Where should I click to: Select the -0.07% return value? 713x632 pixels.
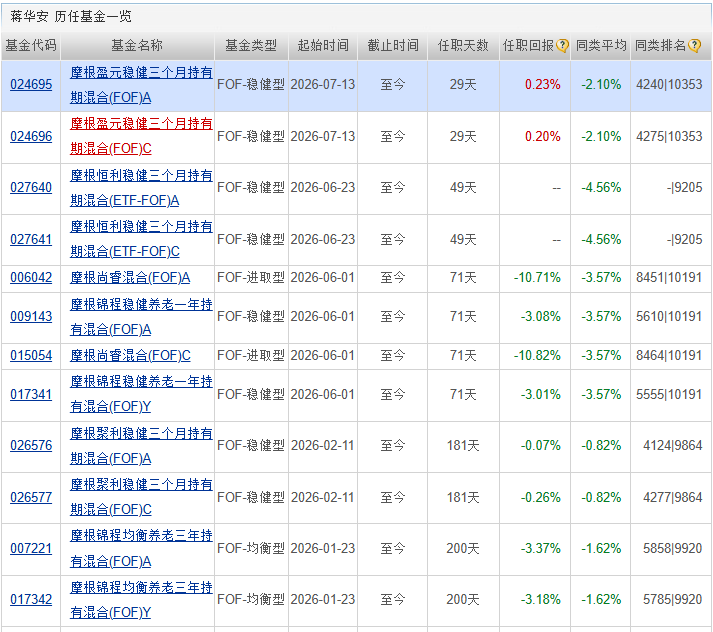click(x=541, y=445)
